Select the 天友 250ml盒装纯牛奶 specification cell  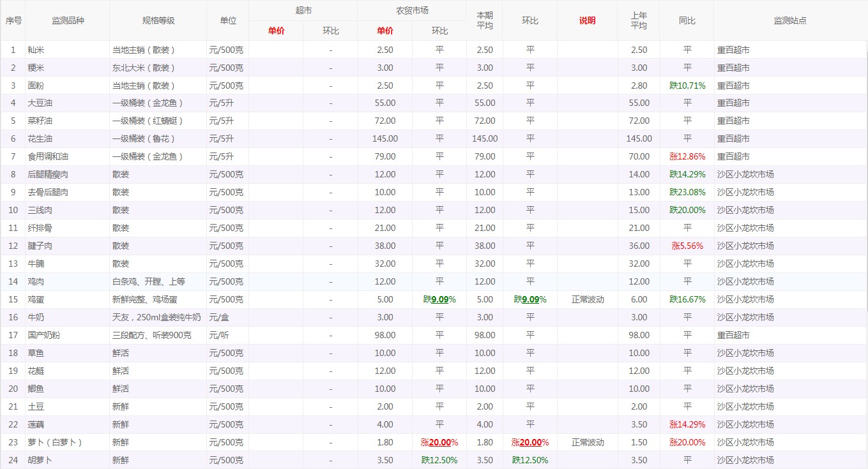click(x=156, y=317)
